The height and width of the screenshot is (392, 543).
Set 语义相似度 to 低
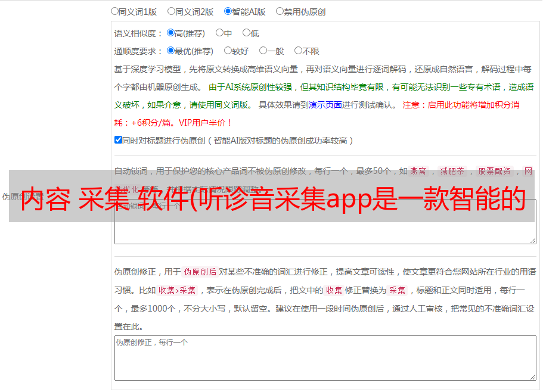246,33
